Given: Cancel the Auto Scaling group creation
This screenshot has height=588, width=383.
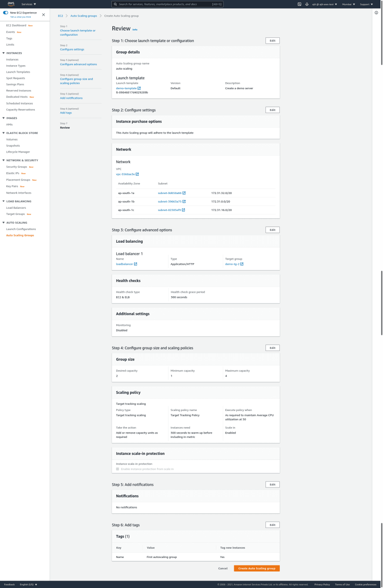Looking at the screenshot, I should [223, 568].
